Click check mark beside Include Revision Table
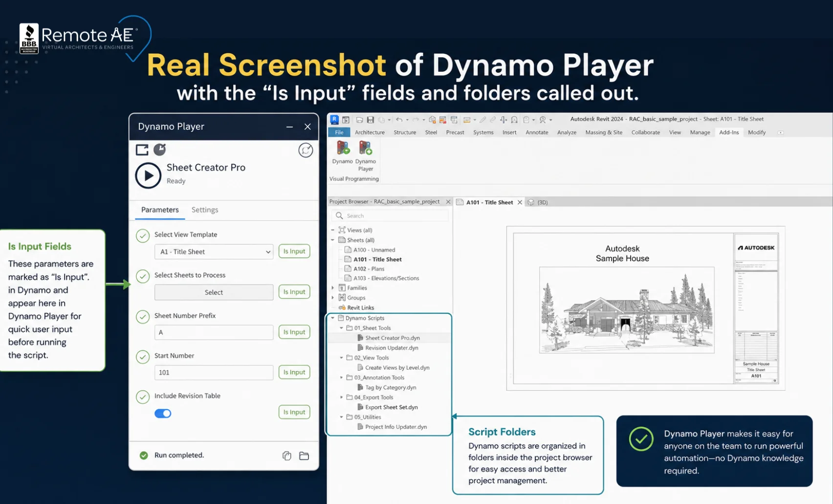Viewport: 833px width, 504px height. click(x=143, y=397)
